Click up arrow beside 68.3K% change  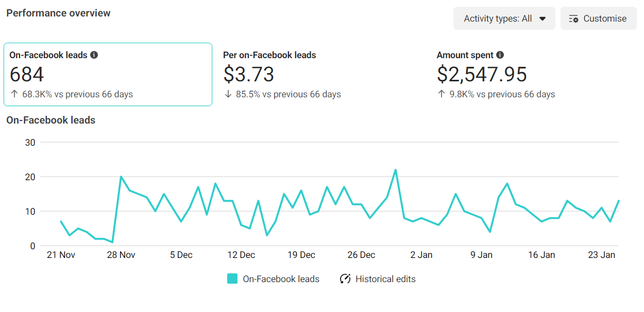point(14,94)
